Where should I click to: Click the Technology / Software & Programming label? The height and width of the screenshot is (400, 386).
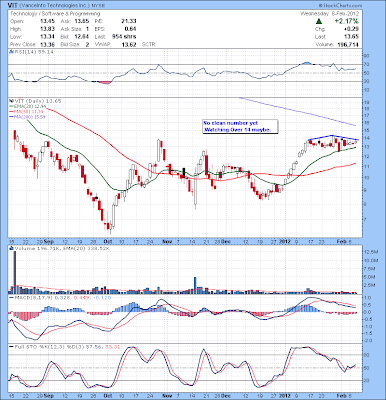(55, 14)
